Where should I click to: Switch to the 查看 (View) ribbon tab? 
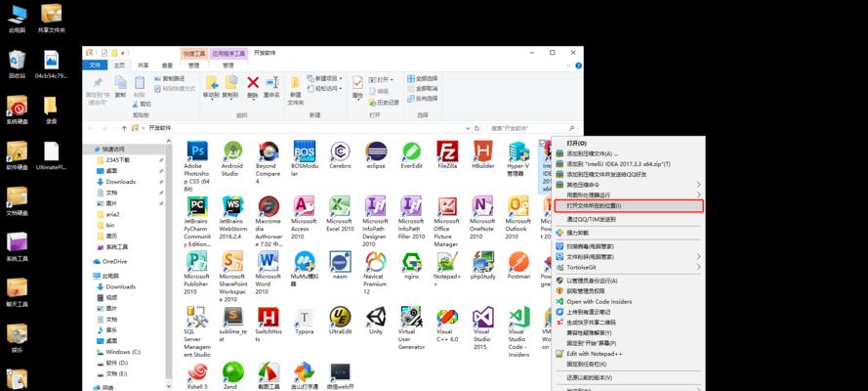click(x=167, y=65)
